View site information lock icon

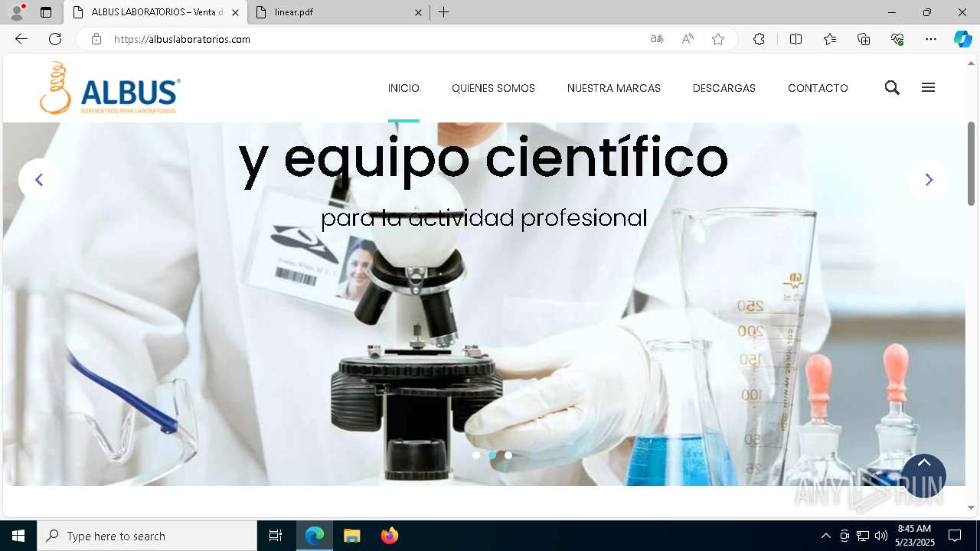coord(96,39)
